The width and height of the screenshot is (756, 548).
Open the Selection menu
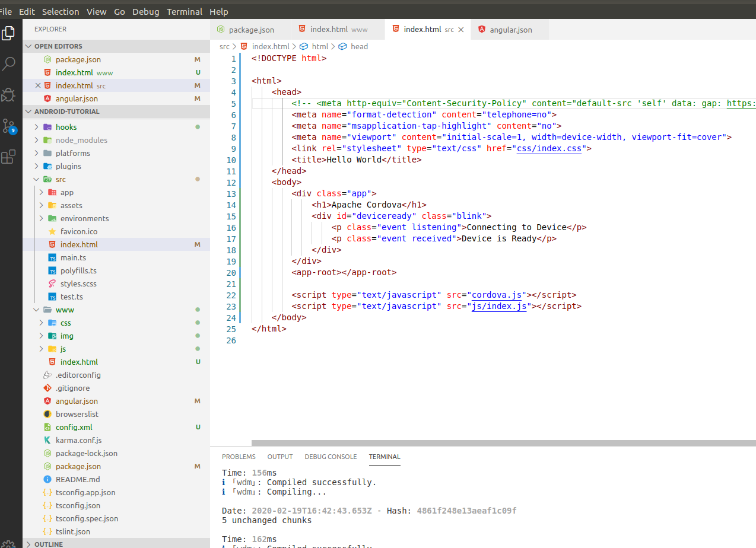click(61, 11)
